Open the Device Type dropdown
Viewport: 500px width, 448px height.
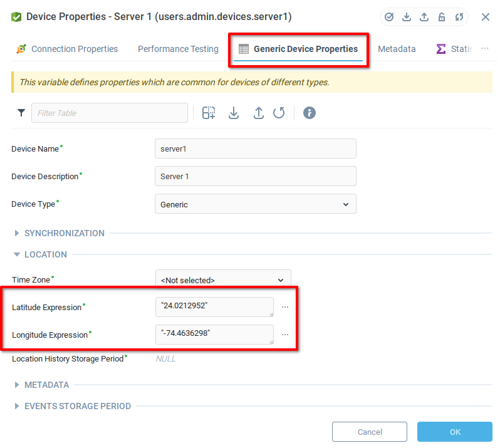click(x=255, y=204)
